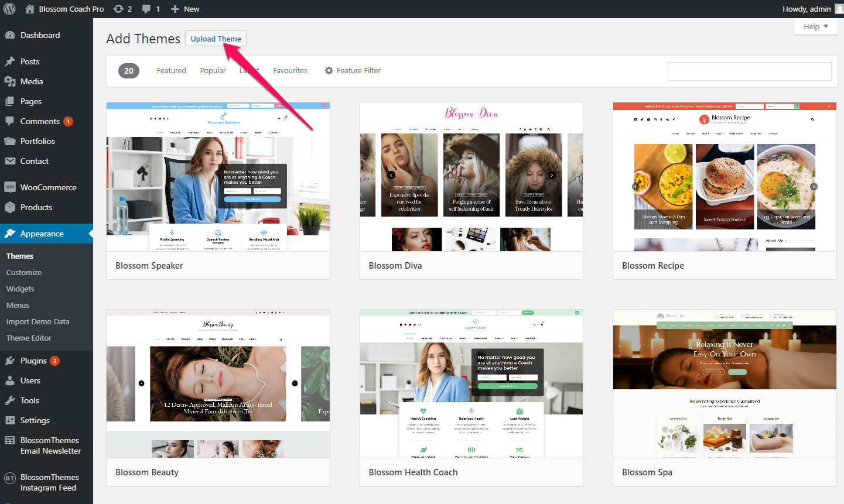Open the Menus submenu item
Viewport: 844px width, 504px height.
tap(18, 305)
